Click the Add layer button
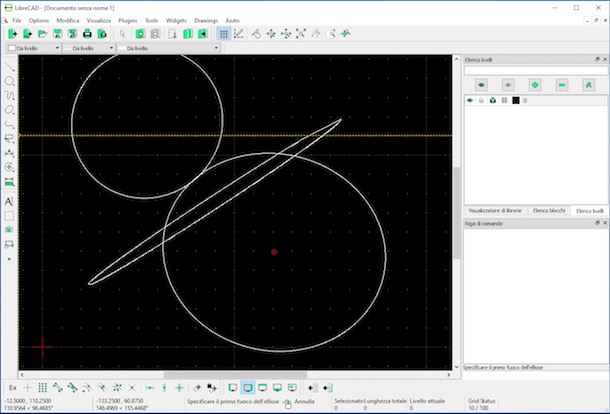This screenshot has height=414, width=610. pos(535,85)
